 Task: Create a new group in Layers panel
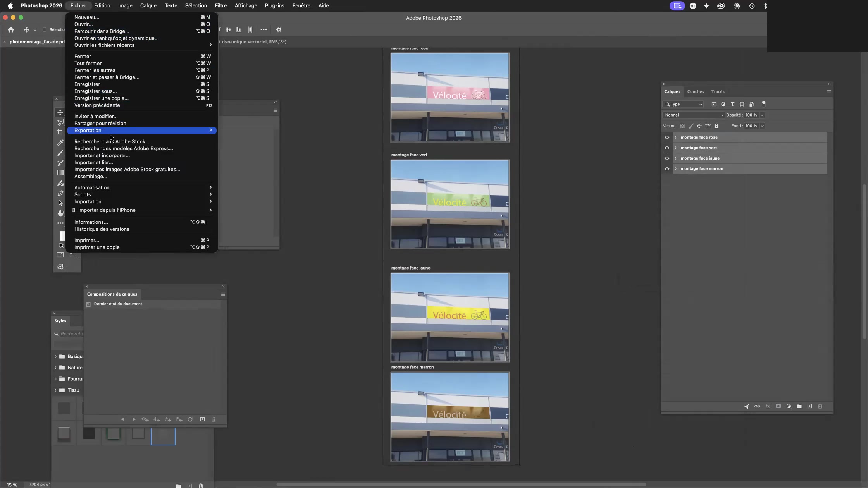coord(799,406)
